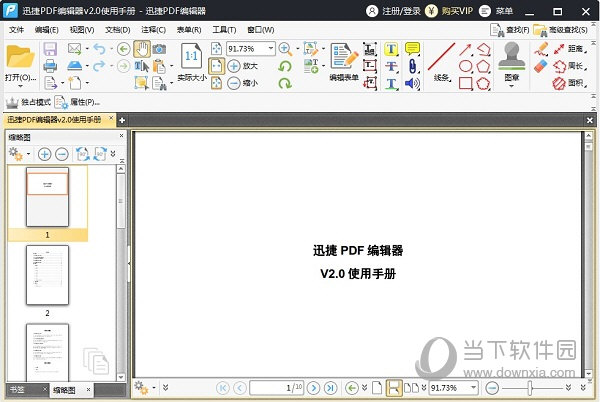Open the 工具(T) menu
Viewport: 600px width, 402px height.
[224, 29]
